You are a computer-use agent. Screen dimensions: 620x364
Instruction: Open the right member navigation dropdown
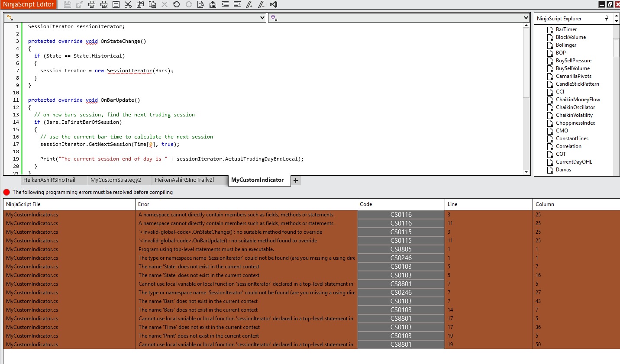click(x=526, y=18)
